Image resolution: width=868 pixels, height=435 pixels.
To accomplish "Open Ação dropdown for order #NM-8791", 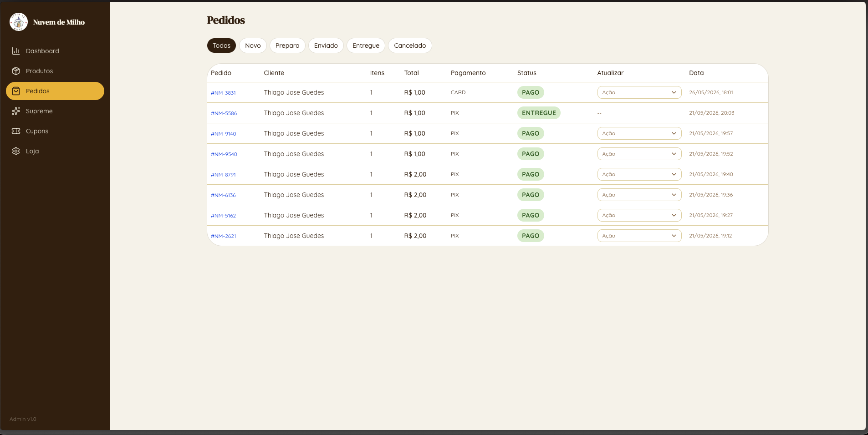I will (639, 174).
